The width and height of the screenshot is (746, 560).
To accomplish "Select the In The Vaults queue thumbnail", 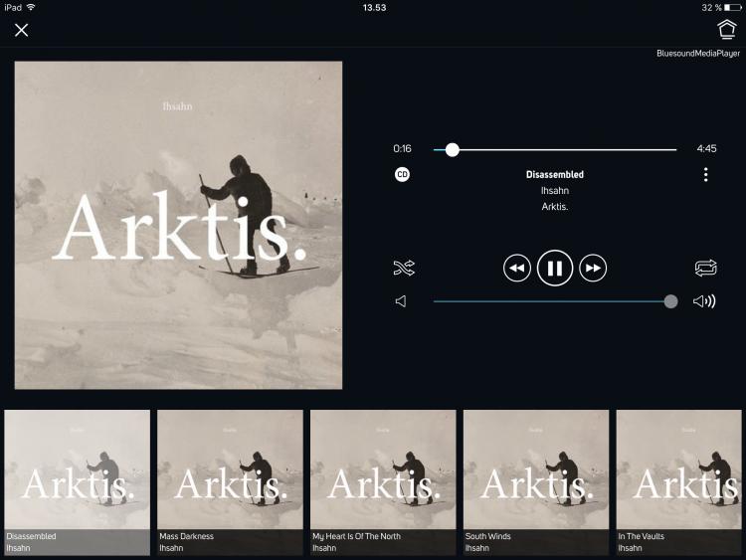I will point(679,482).
